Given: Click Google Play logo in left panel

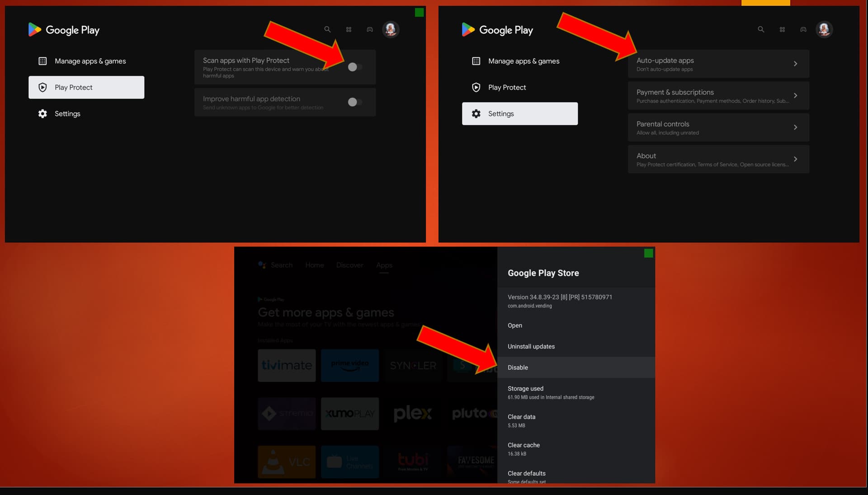Looking at the screenshot, I should click(x=64, y=30).
